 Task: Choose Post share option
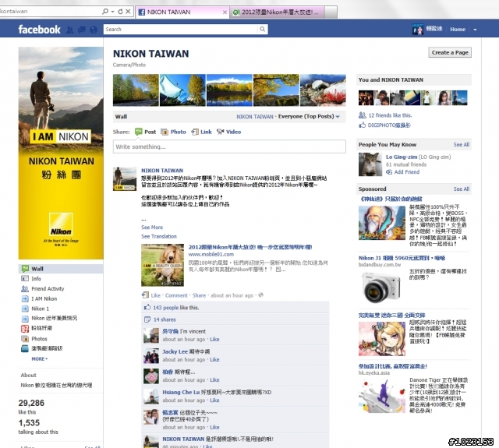click(146, 132)
